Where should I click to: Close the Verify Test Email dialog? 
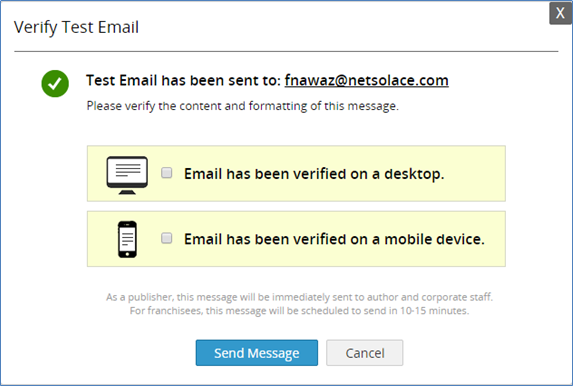pyautogui.click(x=561, y=13)
